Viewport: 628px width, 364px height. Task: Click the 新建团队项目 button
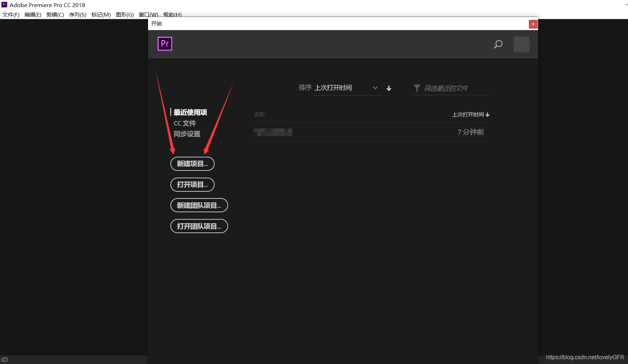point(199,205)
